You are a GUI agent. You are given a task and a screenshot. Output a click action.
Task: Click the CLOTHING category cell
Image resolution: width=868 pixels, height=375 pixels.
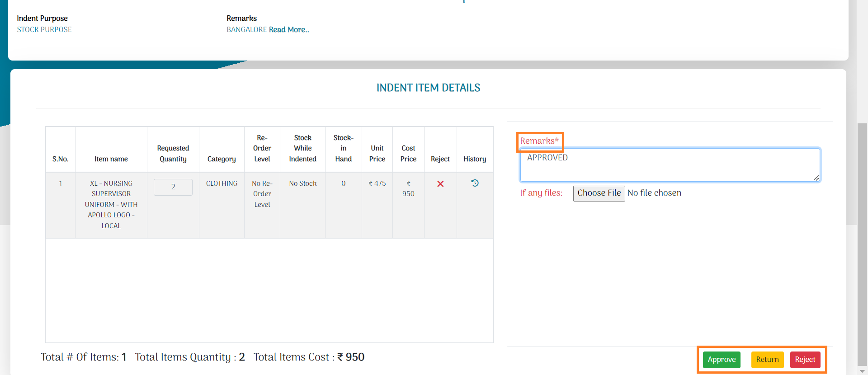pos(222,183)
